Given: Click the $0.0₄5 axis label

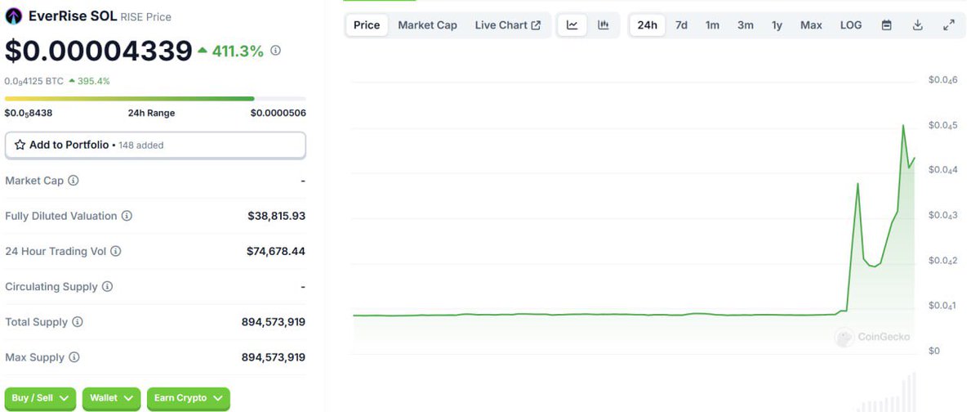Looking at the screenshot, I should [943, 125].
